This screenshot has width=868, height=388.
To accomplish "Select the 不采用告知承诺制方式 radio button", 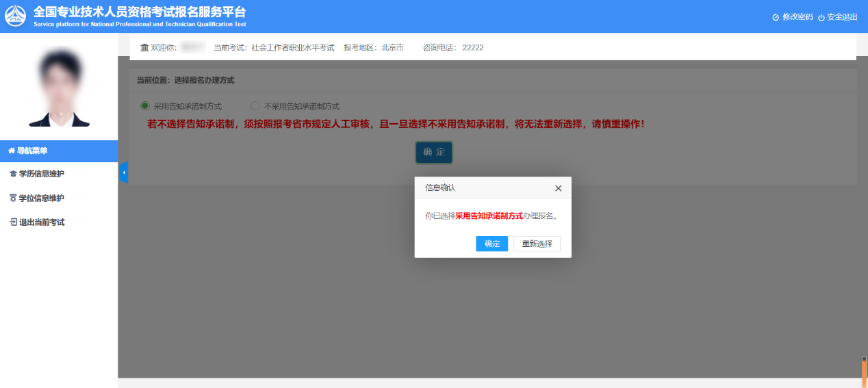I will (255, 106).
